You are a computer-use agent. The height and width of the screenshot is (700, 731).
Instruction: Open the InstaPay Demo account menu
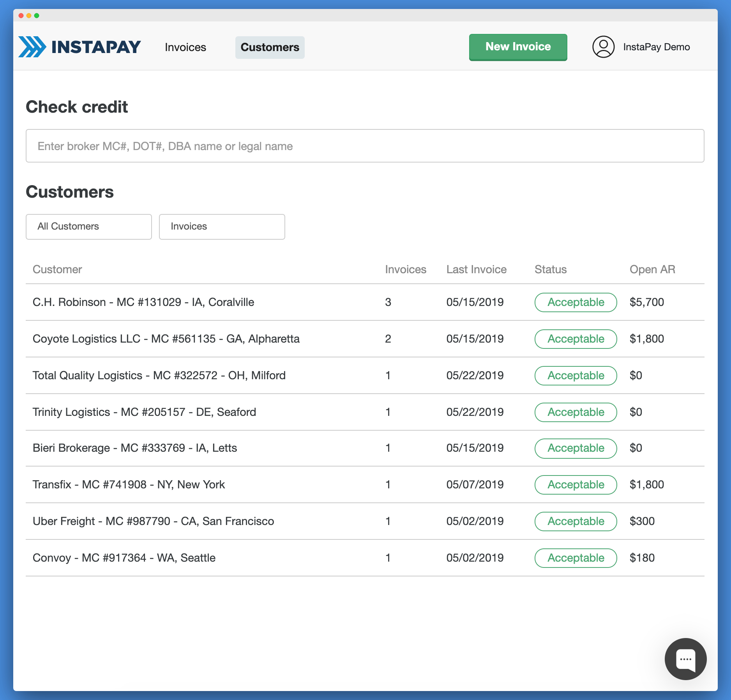coord(657,47)
